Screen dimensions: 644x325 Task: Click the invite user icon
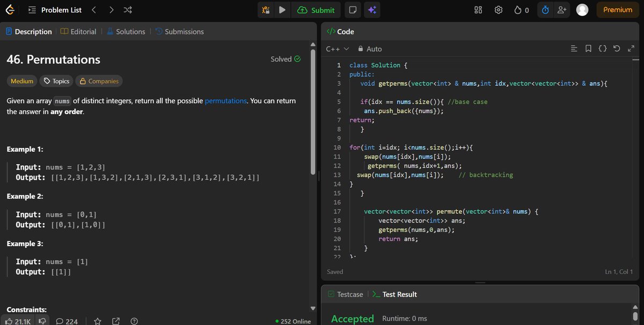coord(562,10)
